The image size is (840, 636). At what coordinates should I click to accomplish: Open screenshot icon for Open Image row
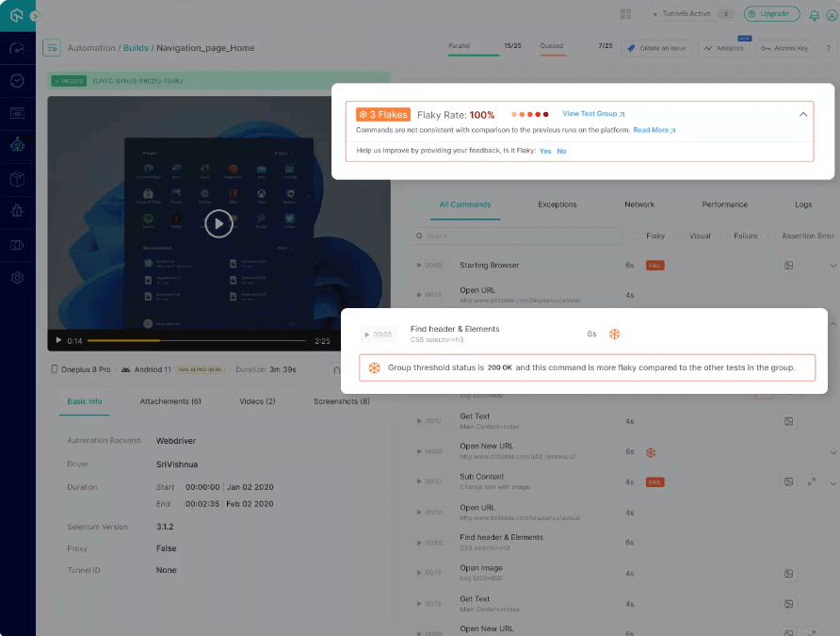coord(788,574)
